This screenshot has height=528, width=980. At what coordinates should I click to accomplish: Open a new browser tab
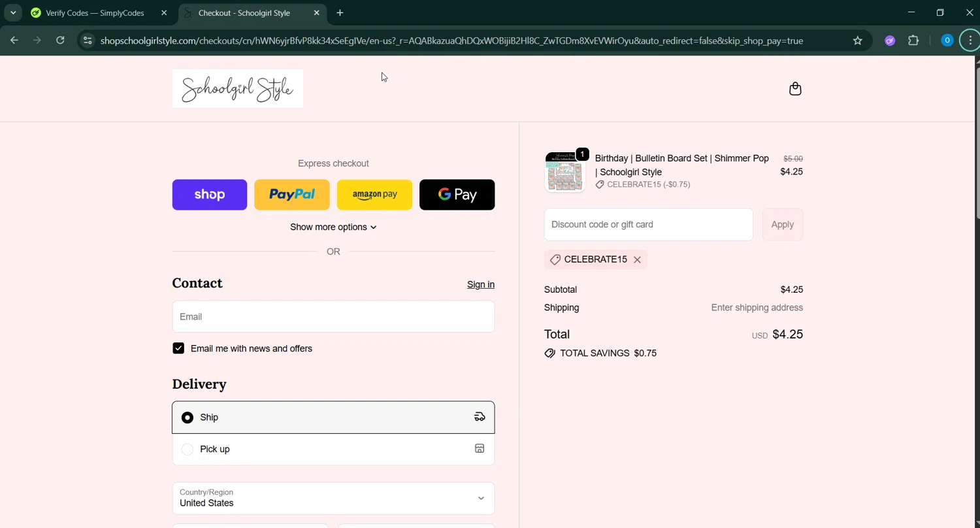tap(340, 12)
